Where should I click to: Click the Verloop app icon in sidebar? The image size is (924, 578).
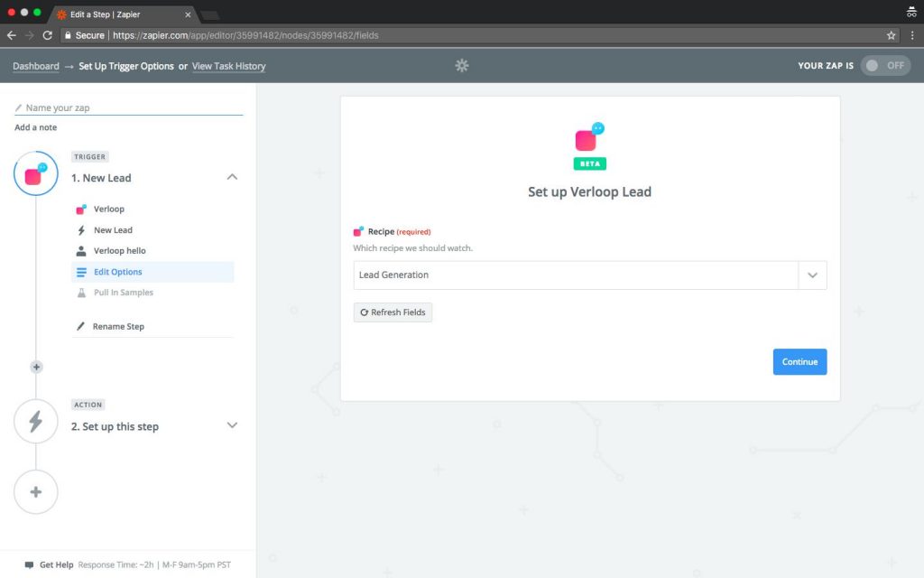(81, 209)
